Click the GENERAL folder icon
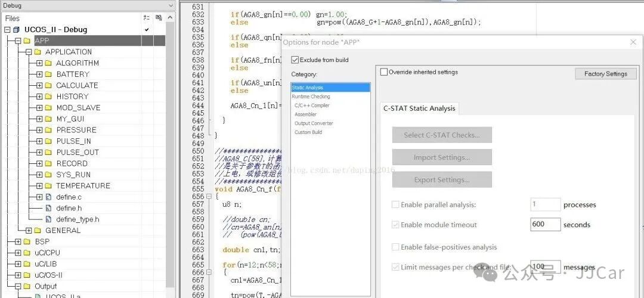This screenshot has width=644, height=298. [x=38, y=230]
